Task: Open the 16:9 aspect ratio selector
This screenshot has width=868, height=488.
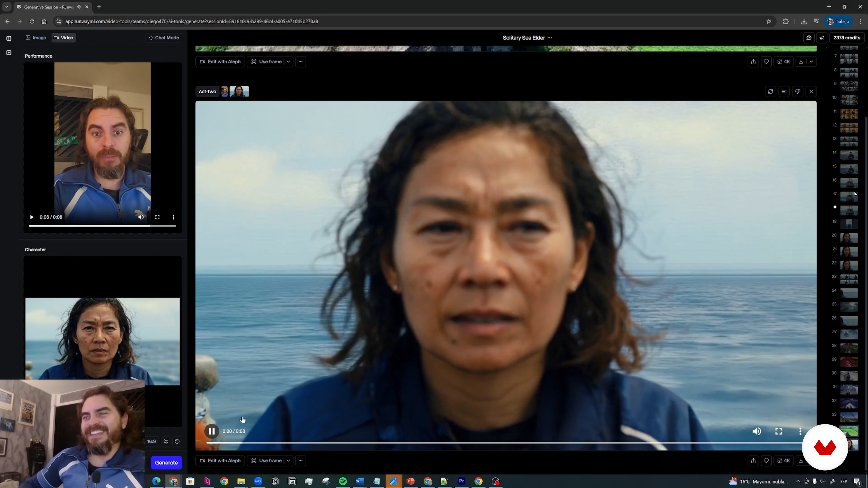Action: 151,441
